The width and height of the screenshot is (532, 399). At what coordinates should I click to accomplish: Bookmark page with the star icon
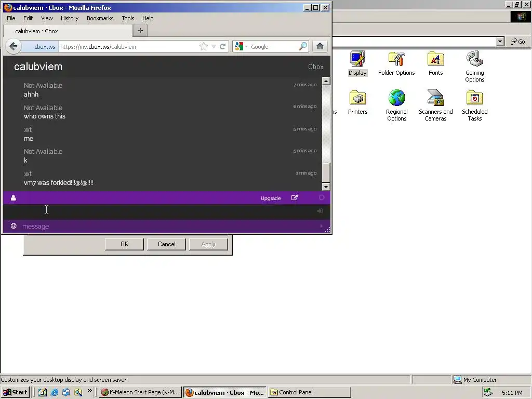click(x=204, y=46)
